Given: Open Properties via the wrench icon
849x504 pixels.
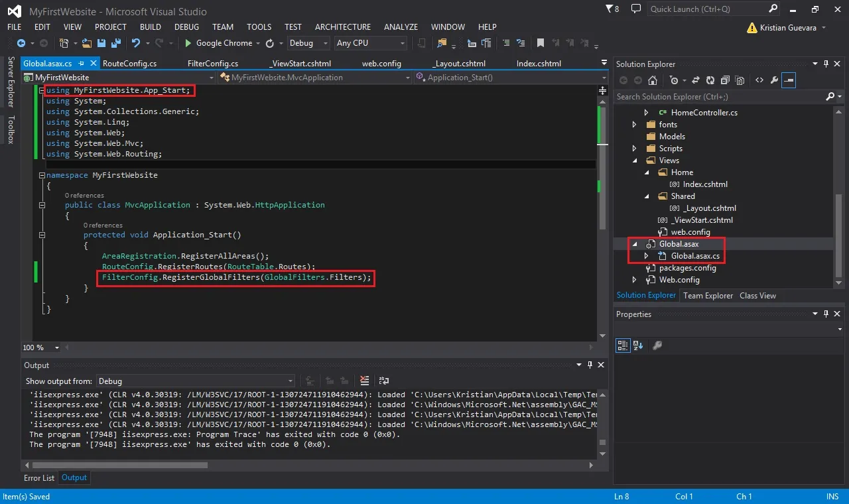Looking at the screenshot, I should point(774,80).
